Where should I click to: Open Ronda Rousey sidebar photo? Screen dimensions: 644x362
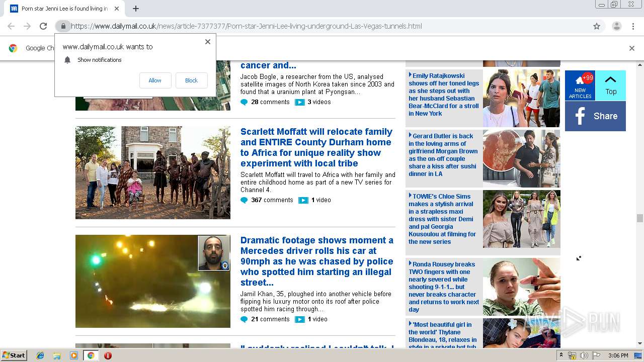(521, 287)
